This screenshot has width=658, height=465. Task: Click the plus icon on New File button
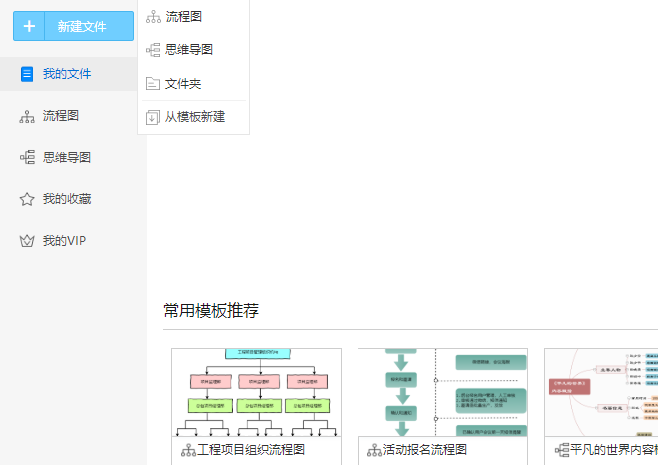coord(29,26)
